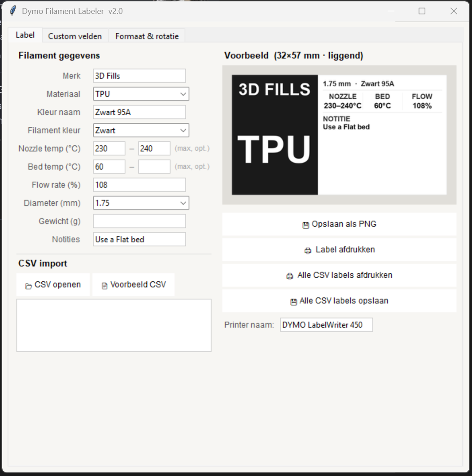The width and height of the screenshot is (472, 476).
Task: Click the Notities field with Use a Flat bed
Action: coord(140,240)
